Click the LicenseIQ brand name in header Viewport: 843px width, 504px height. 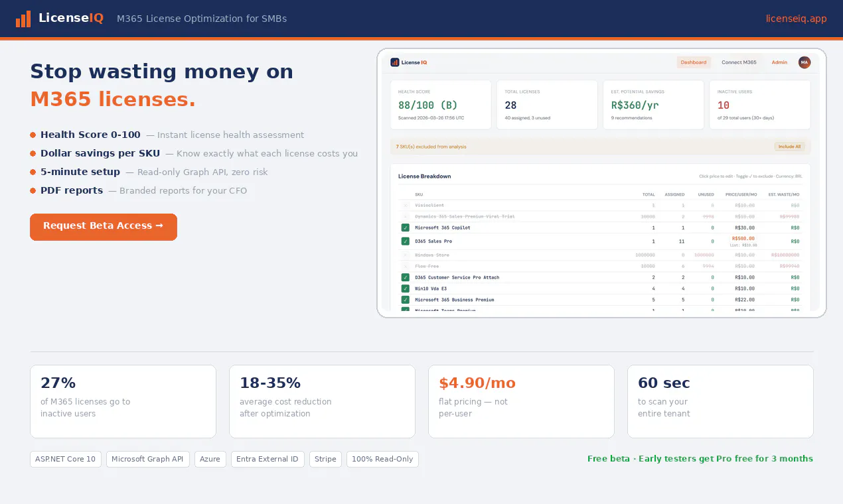click(71, 19)
